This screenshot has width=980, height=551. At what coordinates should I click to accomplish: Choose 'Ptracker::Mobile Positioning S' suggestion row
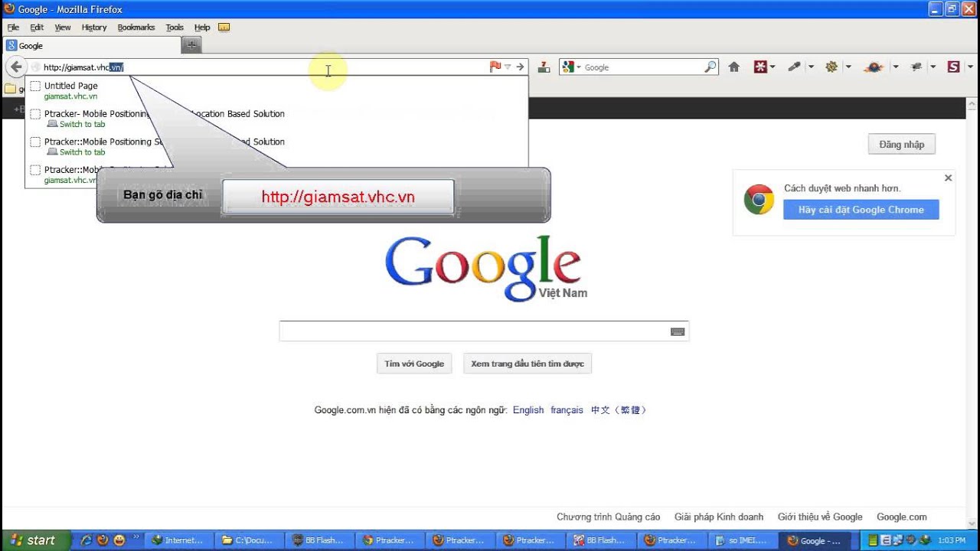[x=276, y=146]
